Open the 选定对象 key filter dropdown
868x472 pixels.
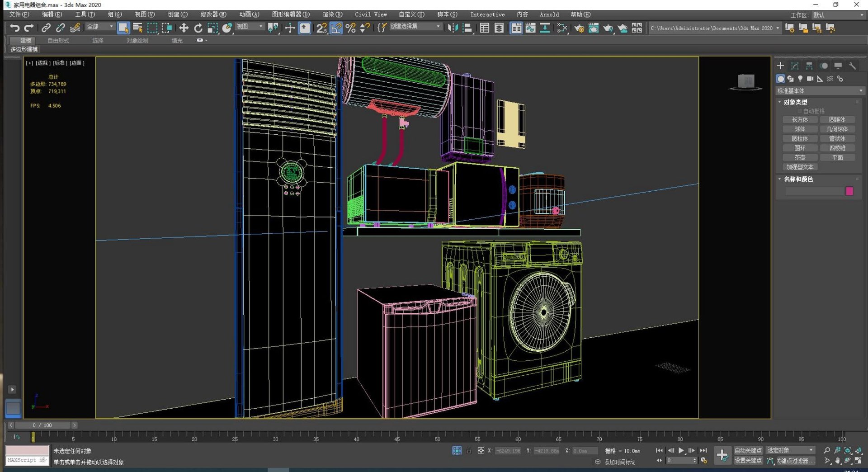[x=790, y=450]
